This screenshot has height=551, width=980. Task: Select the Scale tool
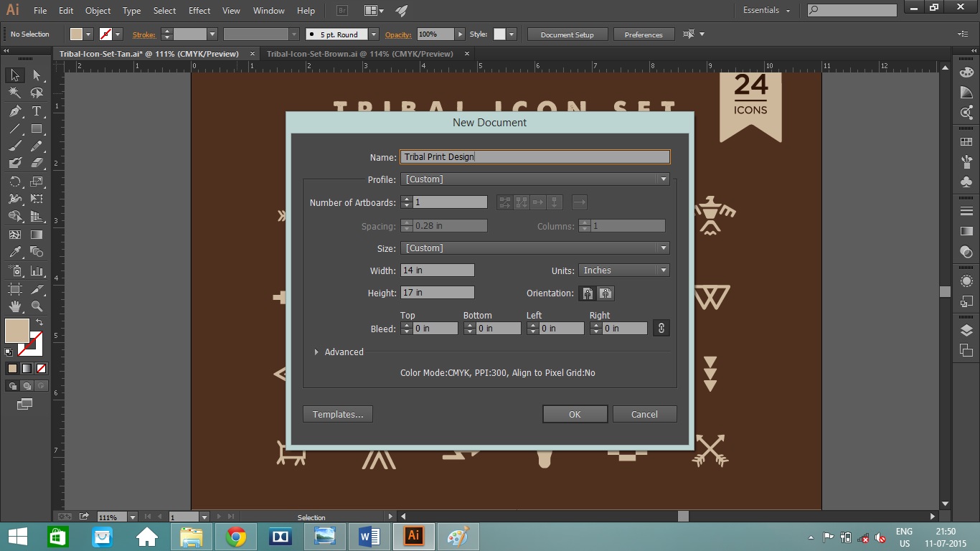click(37, 182)
